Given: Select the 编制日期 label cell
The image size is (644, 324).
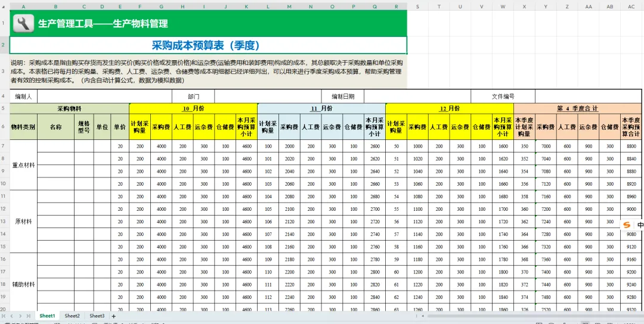Looking at the screenshot, I should (343, 96).
